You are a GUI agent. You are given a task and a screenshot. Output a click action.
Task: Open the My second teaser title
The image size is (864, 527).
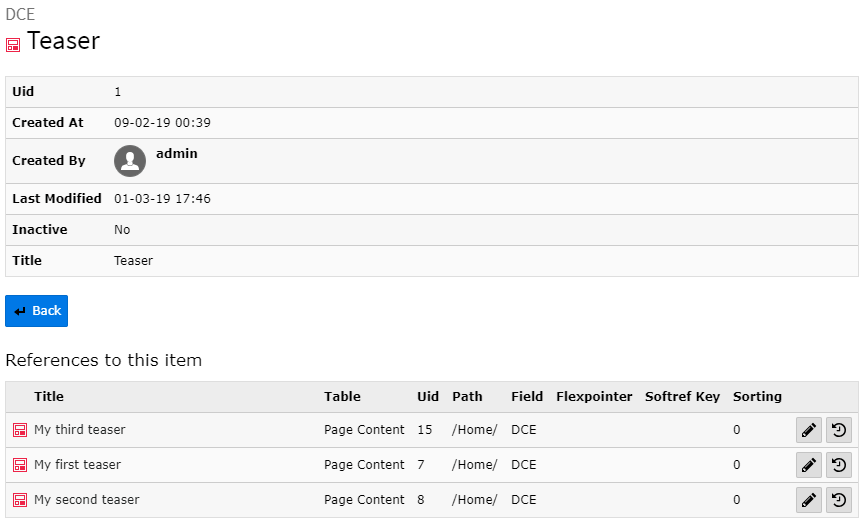coord(87,500)
